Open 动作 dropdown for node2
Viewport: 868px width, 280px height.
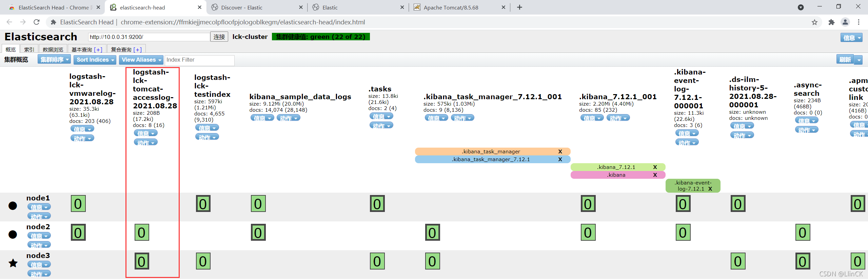[39, 244]
